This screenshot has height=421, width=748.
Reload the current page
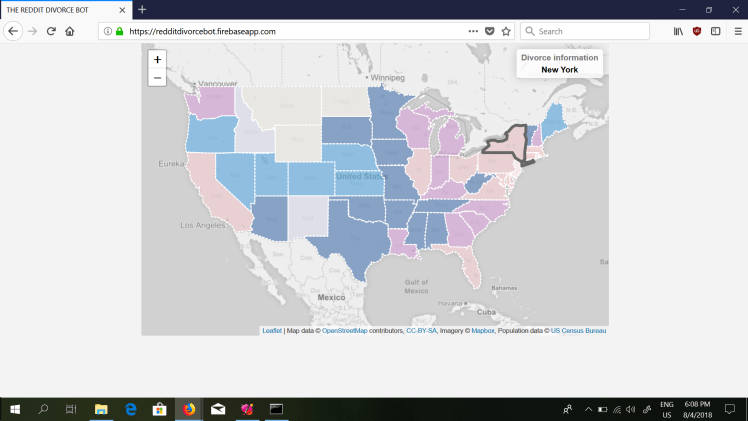51,31
